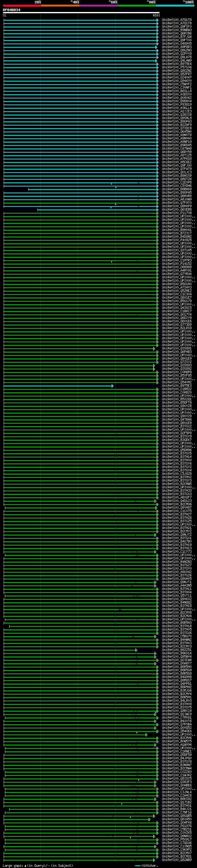Viewport: 197px width, 868px height.
Task: Select the UniRef100_A8XUF7 label
Action: 177,497
